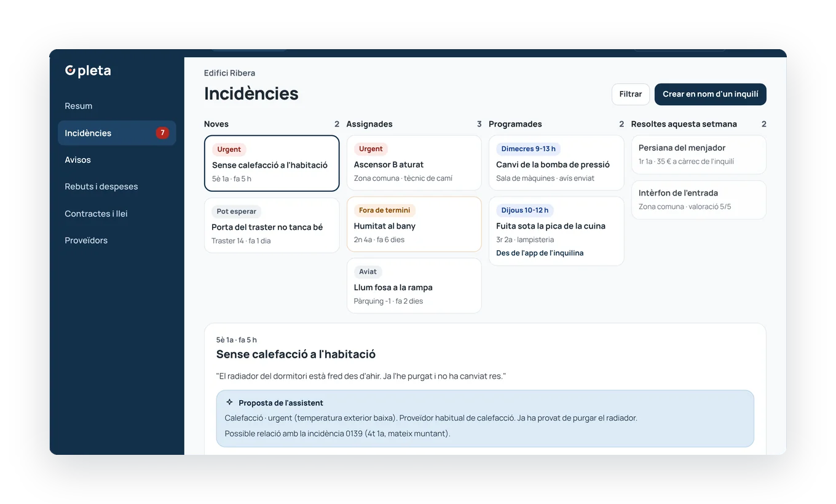The height and width of the screenshot is (504, 836).
Task: Click Crear en nom d'un inquilí
Action: pyautogui.click(x=711, y=94)
